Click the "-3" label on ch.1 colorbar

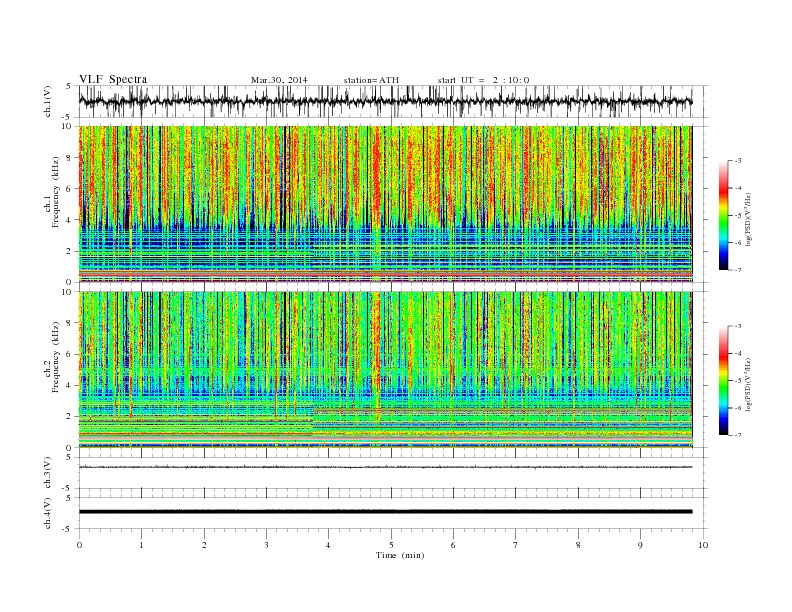click(738, 161)
